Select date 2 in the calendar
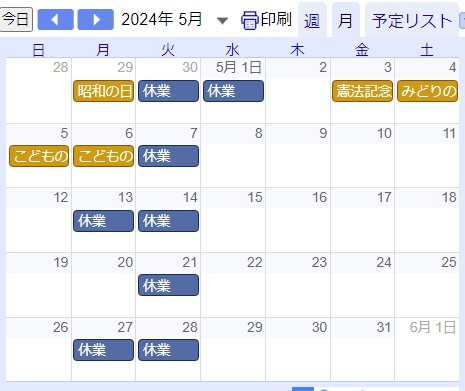465x391 pixels. pos(323,68)
